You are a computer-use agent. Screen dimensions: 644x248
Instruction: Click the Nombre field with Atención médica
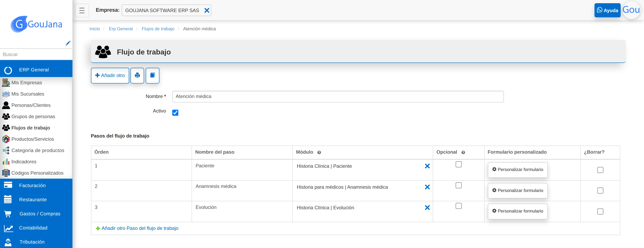338,96
